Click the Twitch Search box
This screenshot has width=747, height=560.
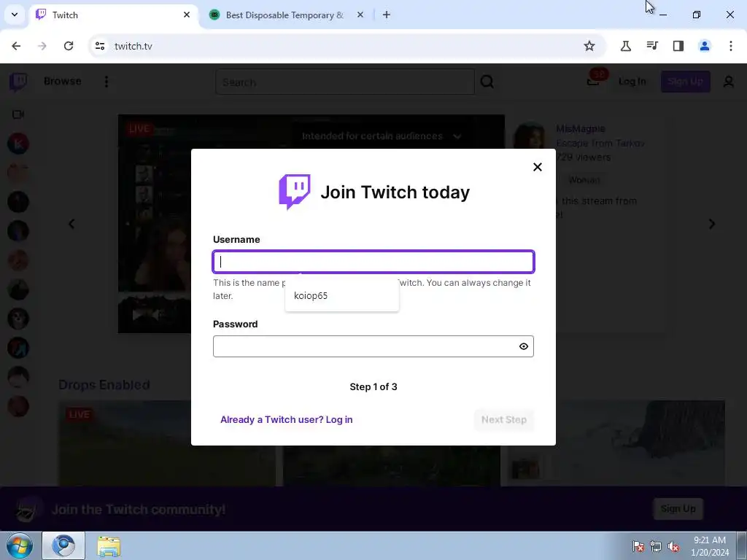[x=345, y=82]
